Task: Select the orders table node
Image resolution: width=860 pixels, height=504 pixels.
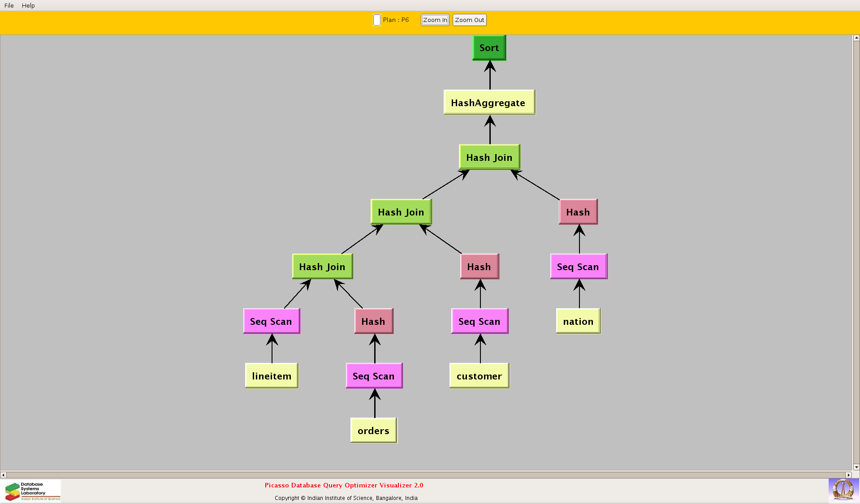Action: point(373,431)
